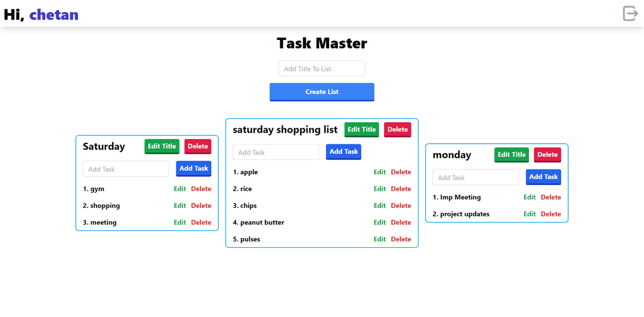Click the '2. project updates' task text
The height and width of the screenshot is (317, 644).
point(461,214)
